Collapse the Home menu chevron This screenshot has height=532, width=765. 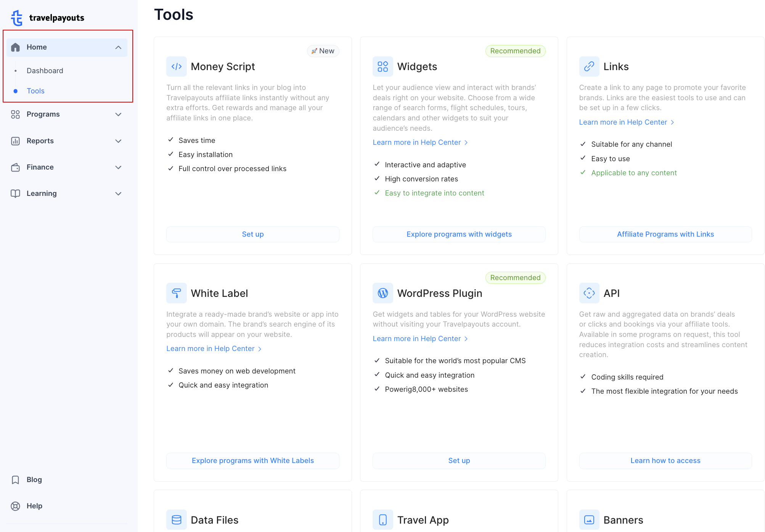[x=118, y=47]
